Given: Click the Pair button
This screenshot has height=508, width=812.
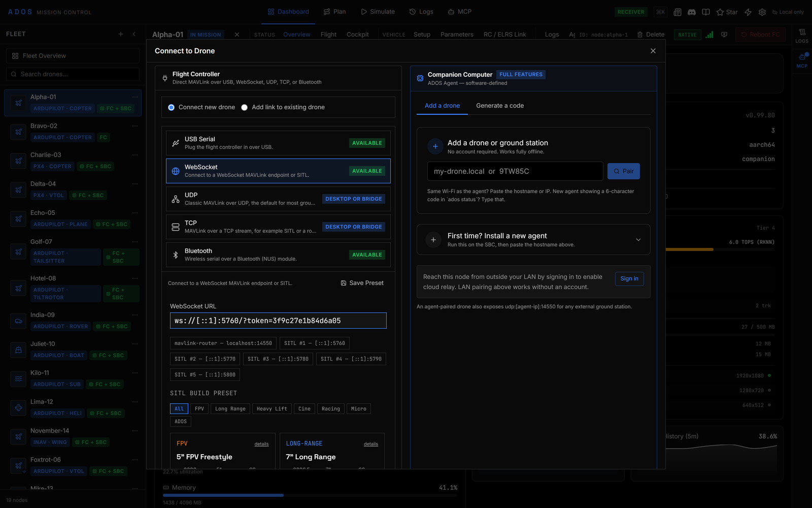Looking at the screenshot, I should 624,171.
